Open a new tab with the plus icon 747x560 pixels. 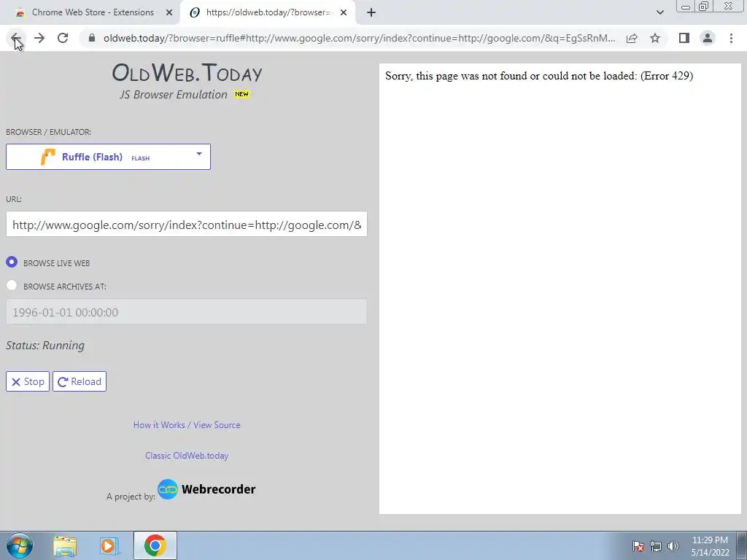[371, 13]
